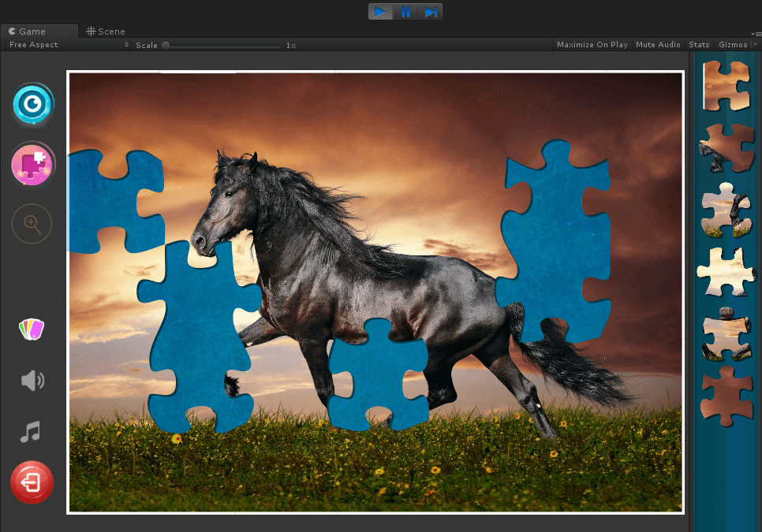Enable the Stats overlay
762x532 pixels.
(x=699, y=44)
